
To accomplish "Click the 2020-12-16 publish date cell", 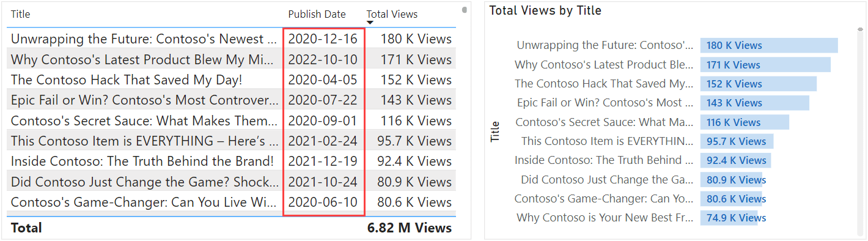I will coord(323,39).
